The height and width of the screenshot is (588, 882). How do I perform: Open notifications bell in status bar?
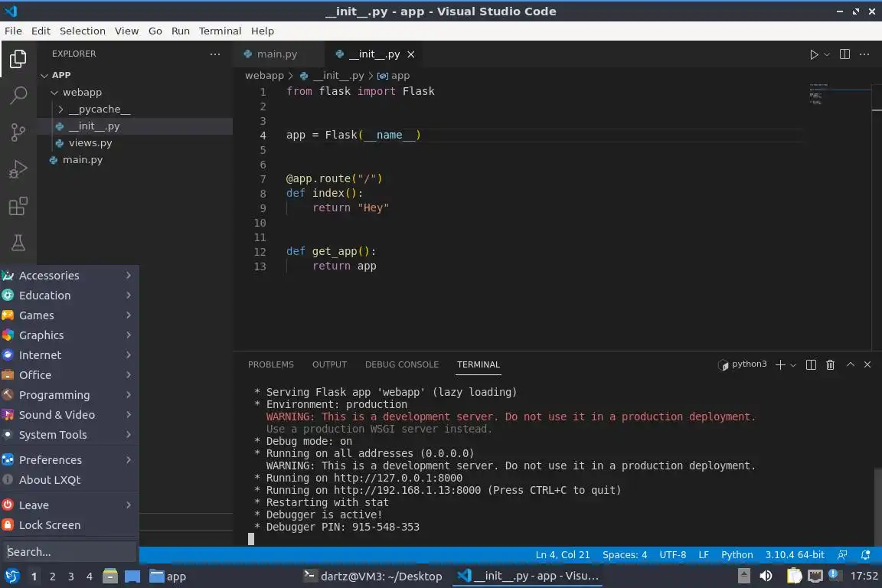click(865, 555)
